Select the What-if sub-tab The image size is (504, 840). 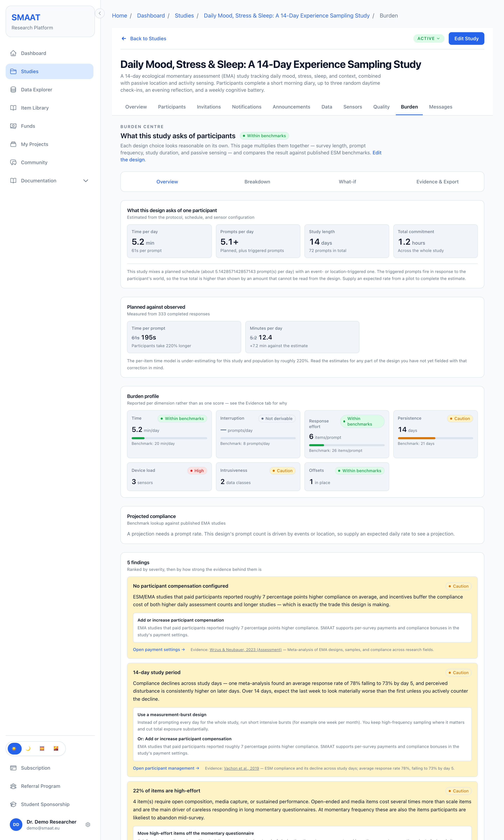coord(347,182)
